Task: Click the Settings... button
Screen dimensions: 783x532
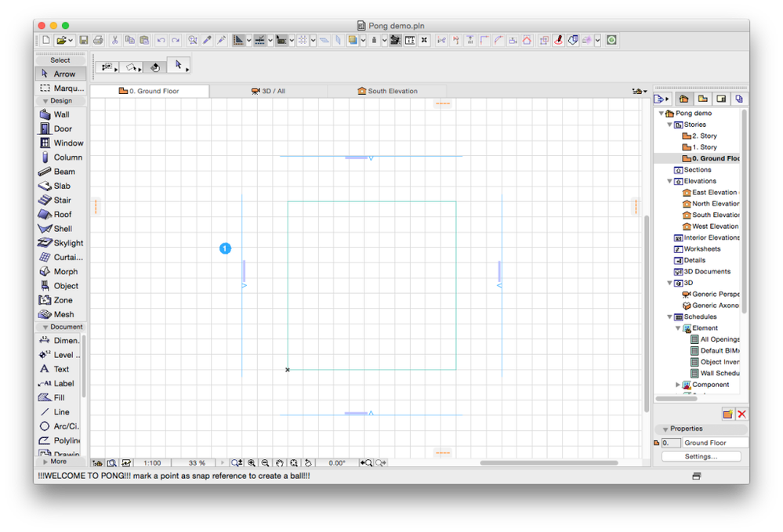Action: click(x=701, y=457)
